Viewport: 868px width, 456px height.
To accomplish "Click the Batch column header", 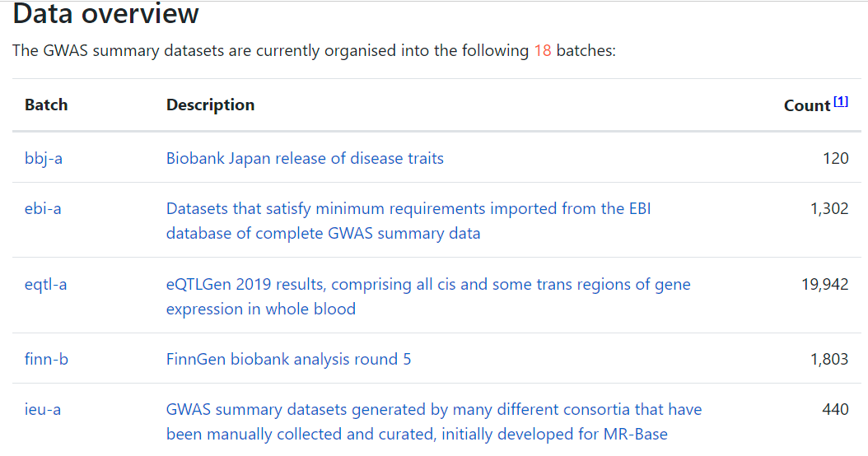I will click(x=46, y=105).
